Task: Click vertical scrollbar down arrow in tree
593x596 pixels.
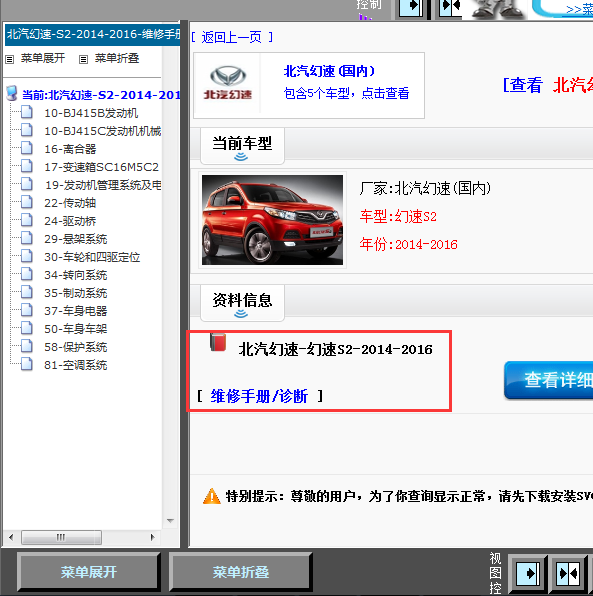Action: 170,520
